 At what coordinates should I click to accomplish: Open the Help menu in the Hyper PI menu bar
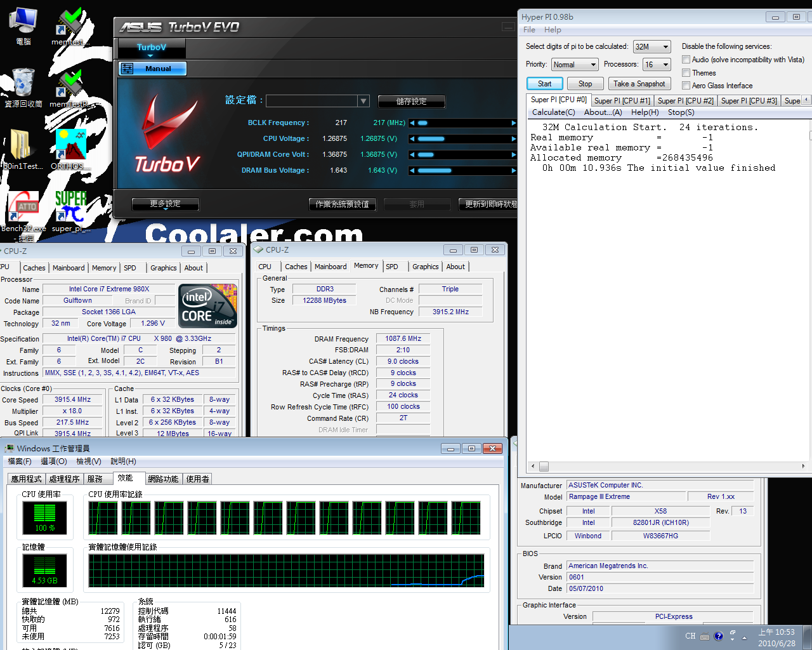pyautogui.click(x=553, y=30)
